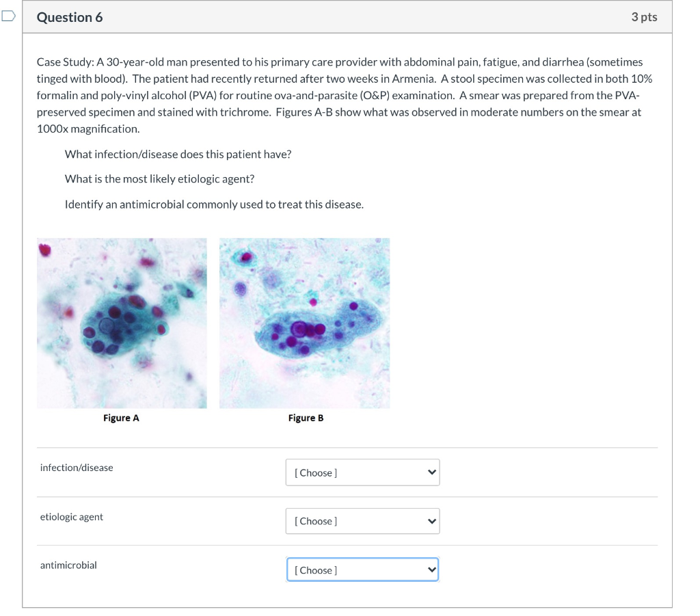Flag Question 6 for review

(x=8, y=17)
